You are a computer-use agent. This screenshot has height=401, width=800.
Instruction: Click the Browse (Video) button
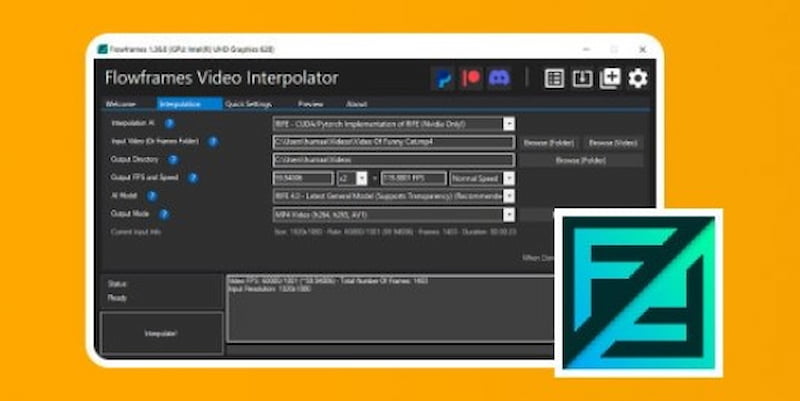click(x=613, y=143)
